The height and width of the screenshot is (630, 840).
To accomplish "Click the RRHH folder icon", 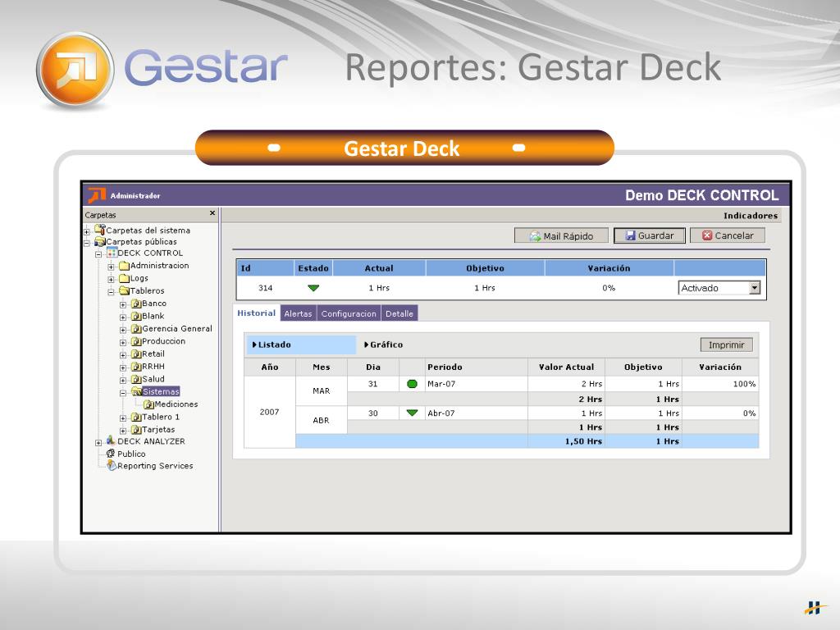I will click(136, 367).
